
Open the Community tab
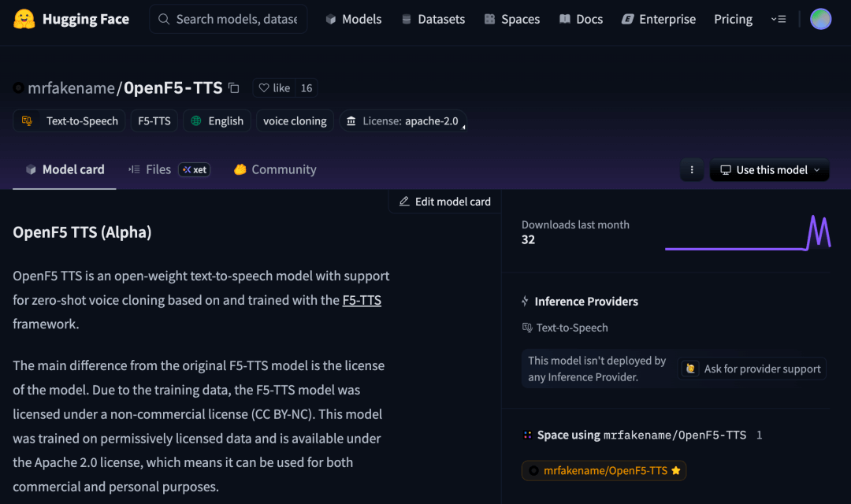275,169
